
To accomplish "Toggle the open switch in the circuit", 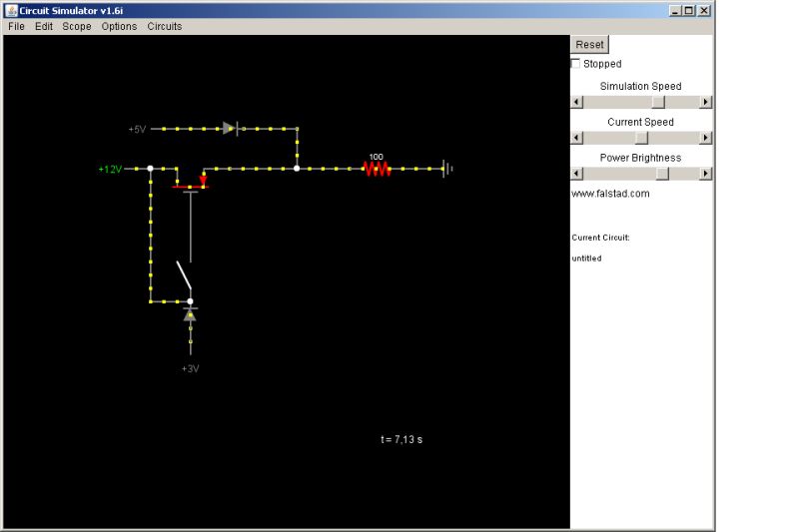I will click(x=184, y=274).
